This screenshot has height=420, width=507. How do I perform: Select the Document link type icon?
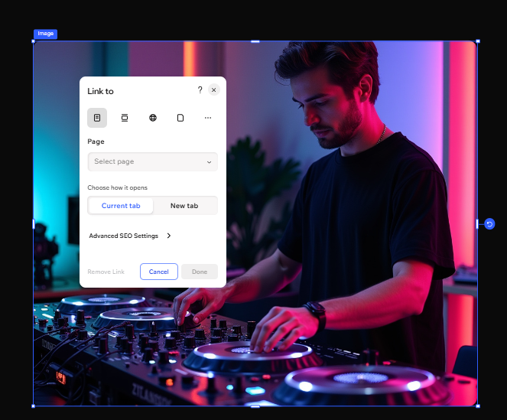pos(180,118)
